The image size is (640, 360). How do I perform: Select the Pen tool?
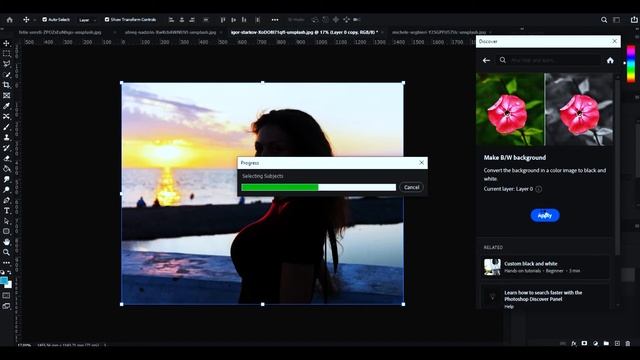[7, 200]
